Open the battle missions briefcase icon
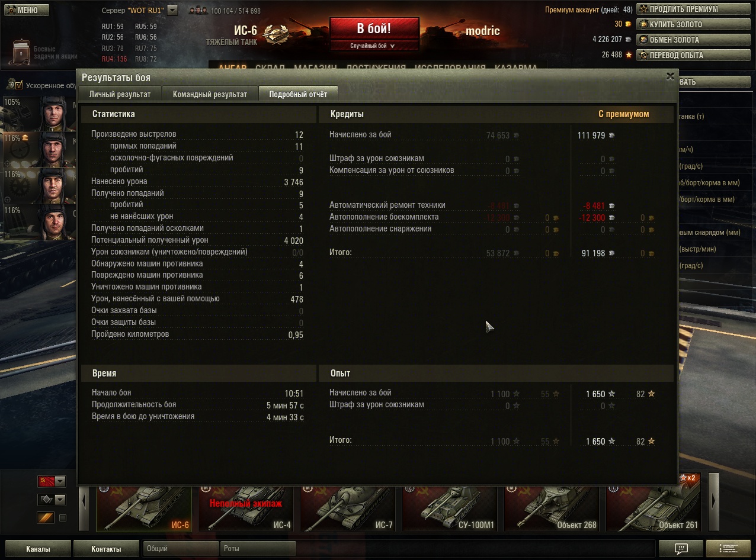Image resolution: width=756 pixels, height=560 pixels. [21, 53]
